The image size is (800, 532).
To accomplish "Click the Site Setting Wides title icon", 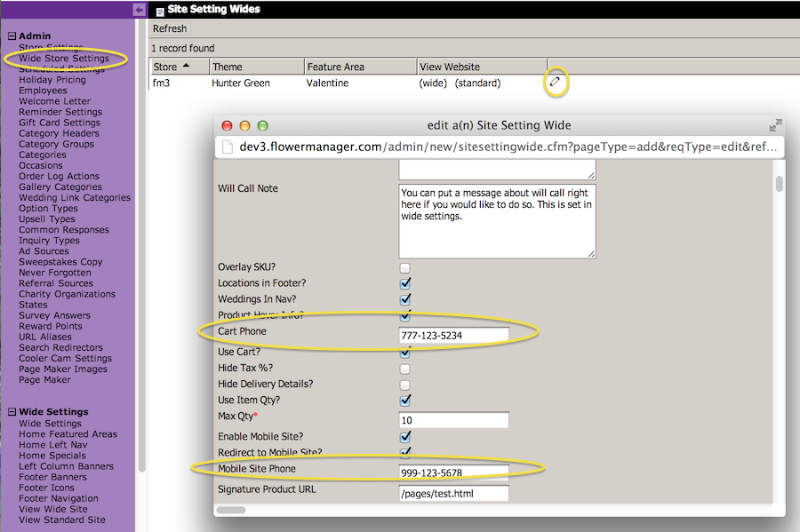I will 159,11.
